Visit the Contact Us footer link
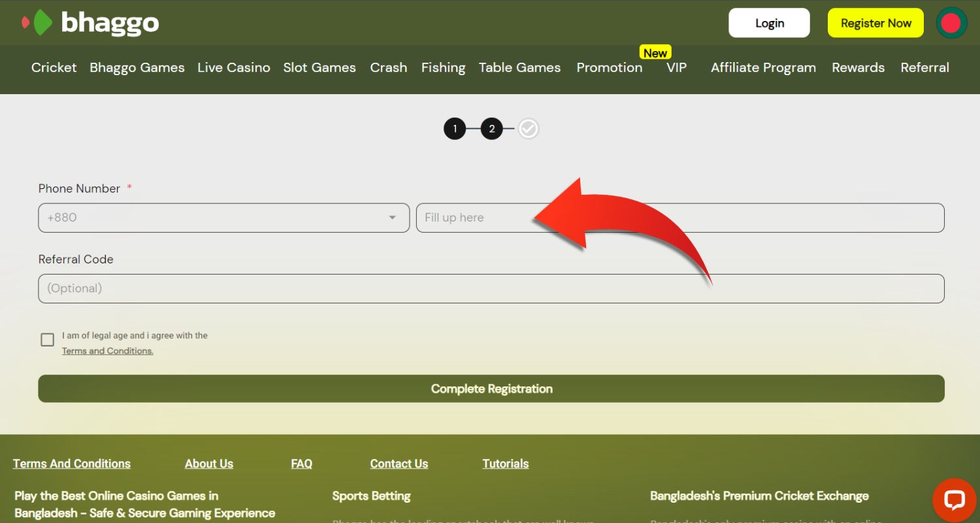 point(399,464)
